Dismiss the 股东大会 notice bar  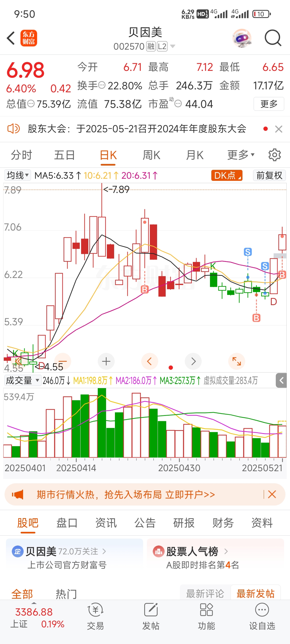279,129
